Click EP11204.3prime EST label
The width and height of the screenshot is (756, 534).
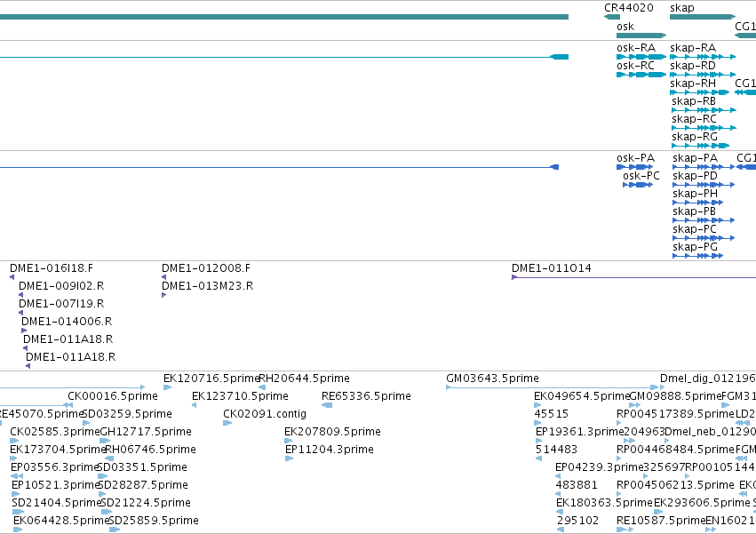[330, 450]
